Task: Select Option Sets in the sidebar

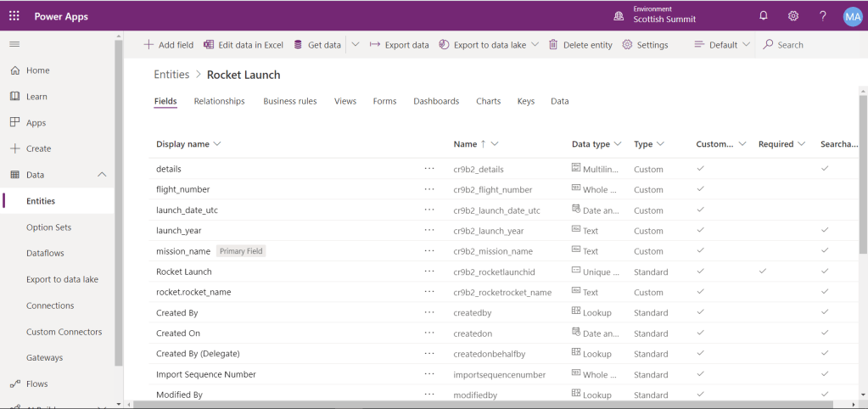Action: click(x=49, y=227)
